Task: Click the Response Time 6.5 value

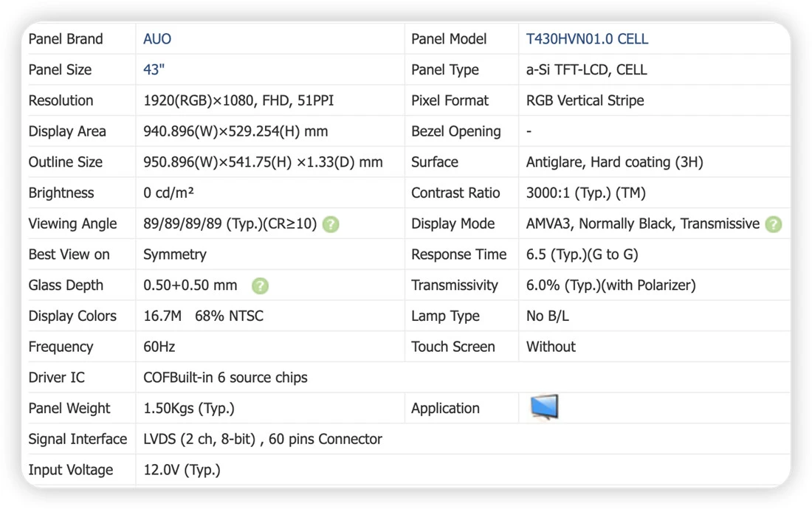Action: 582,254
